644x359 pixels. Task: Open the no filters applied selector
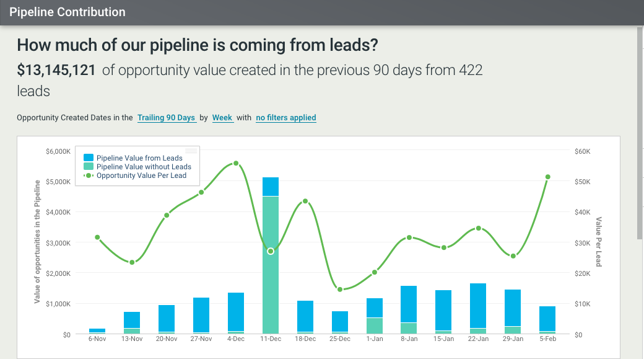click(286, 118)
